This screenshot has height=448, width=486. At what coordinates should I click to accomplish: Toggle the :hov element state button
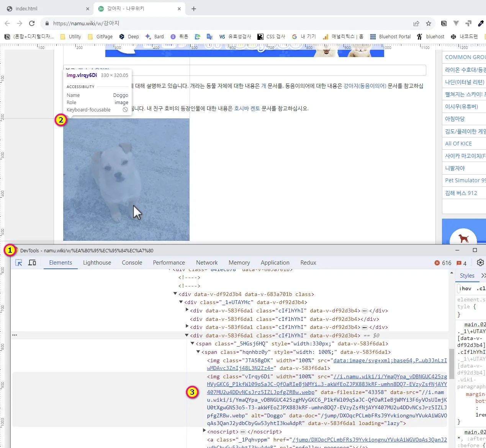pos(465,289)
